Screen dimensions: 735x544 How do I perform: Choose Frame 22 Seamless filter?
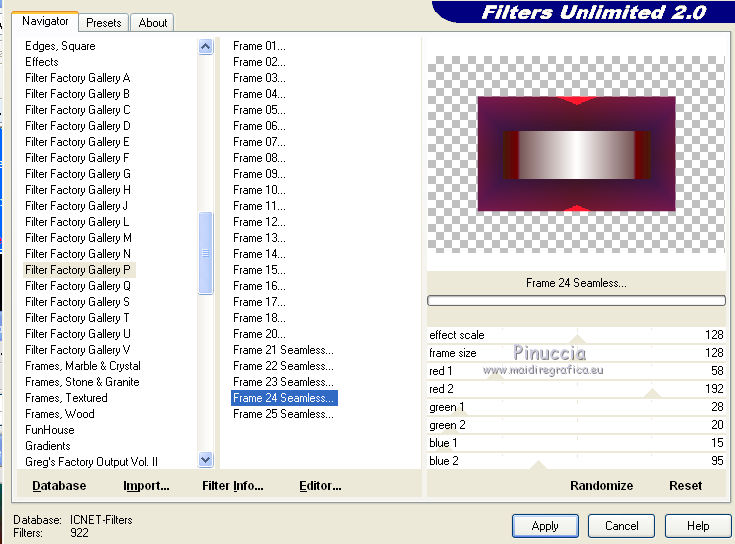(283, 365)
